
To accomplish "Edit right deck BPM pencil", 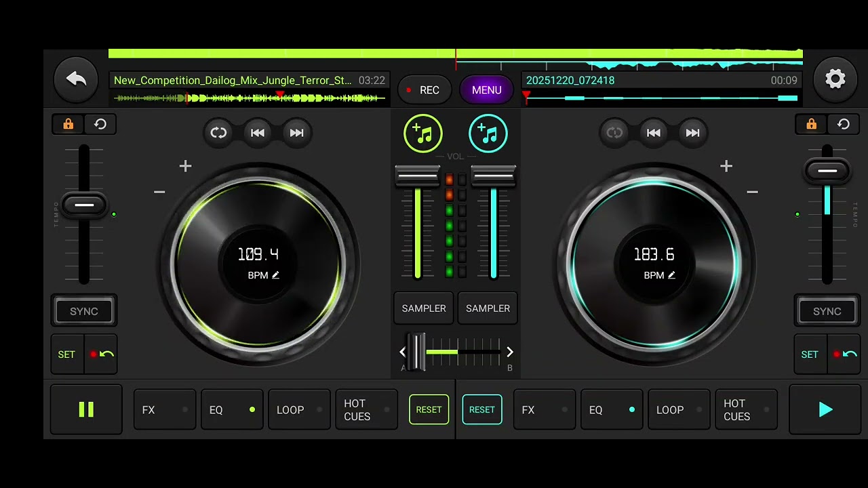I will [x=671, y=275].
